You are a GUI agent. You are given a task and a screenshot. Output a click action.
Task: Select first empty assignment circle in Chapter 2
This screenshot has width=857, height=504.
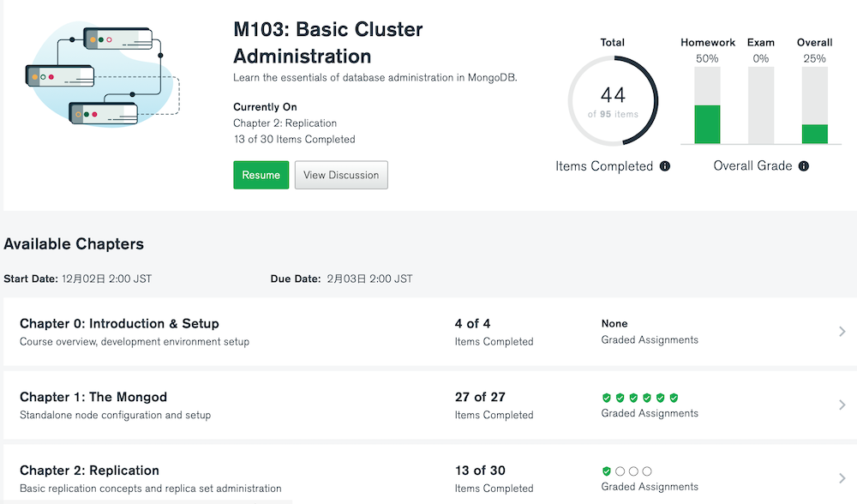point(620,471)
